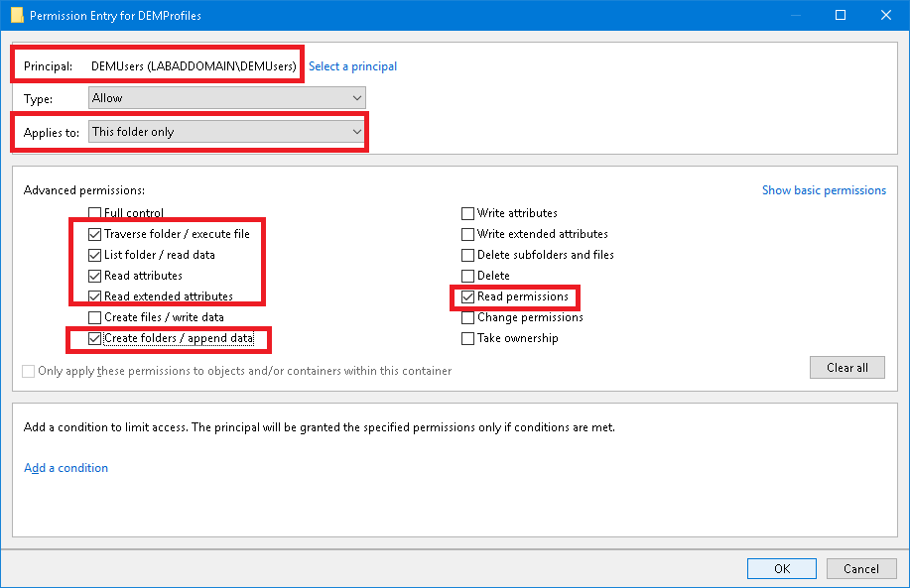The height and width of the screenshot is (588, 910).
Task: Open the Type dropdown set to Allow
Action: 226,98
